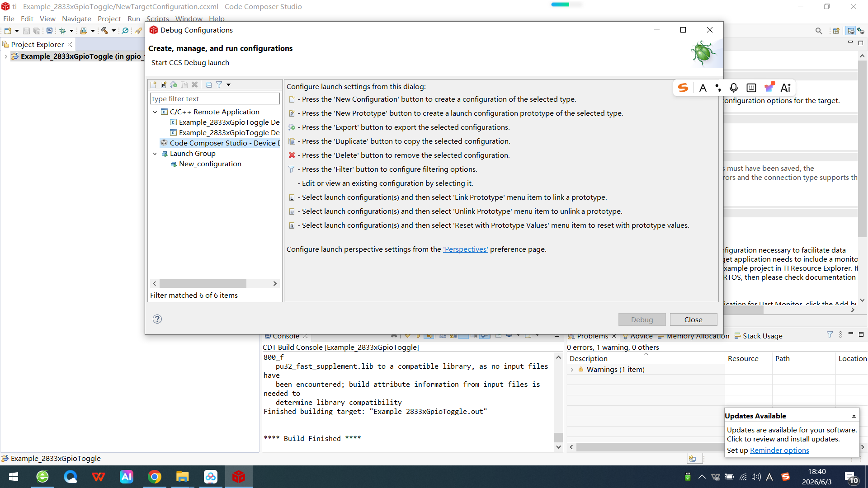
Task: Expand the Example_2833xGpioToggle project node
Action: coord(5,56)
